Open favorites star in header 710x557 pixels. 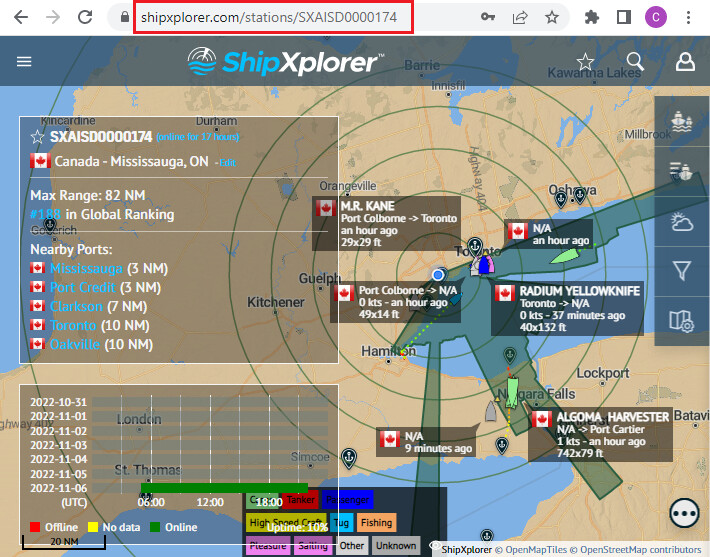[585, 62]
